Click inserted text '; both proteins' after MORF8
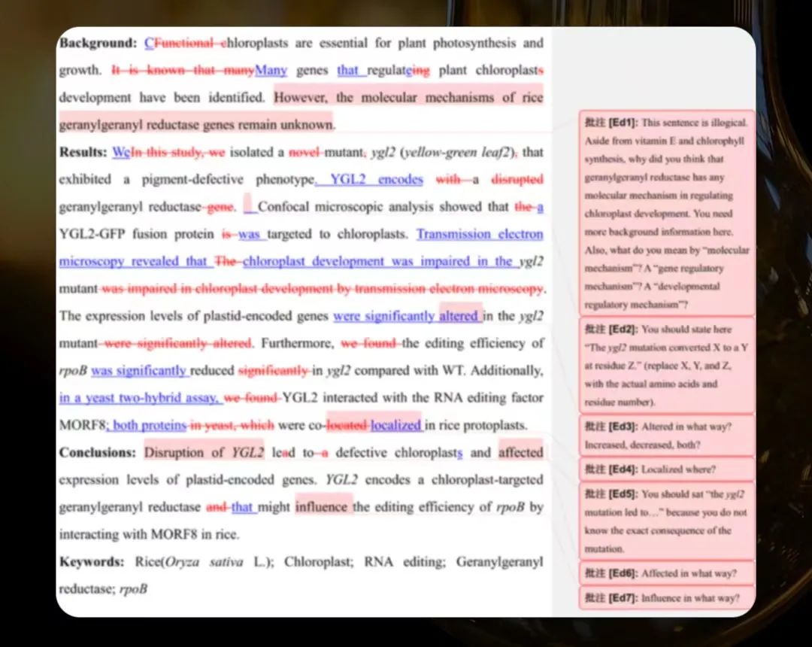The height and width of the screenshot is (647, 812). pos(146,425)
